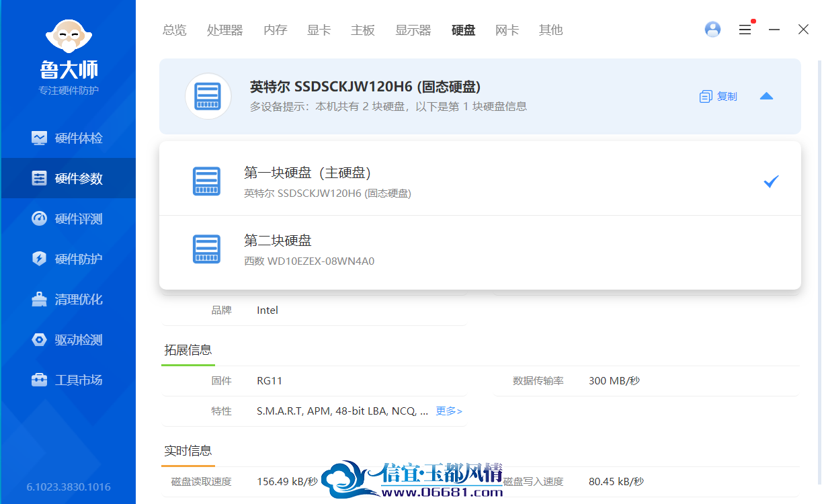Switch to 网卡 tab
The image size is (824, 504).
(507, 30)
